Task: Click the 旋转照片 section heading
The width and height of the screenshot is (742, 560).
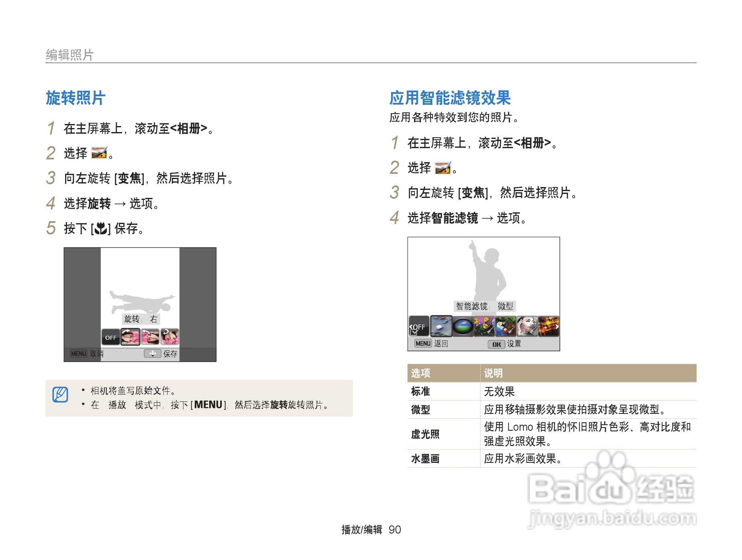Action: click(75, 98)
